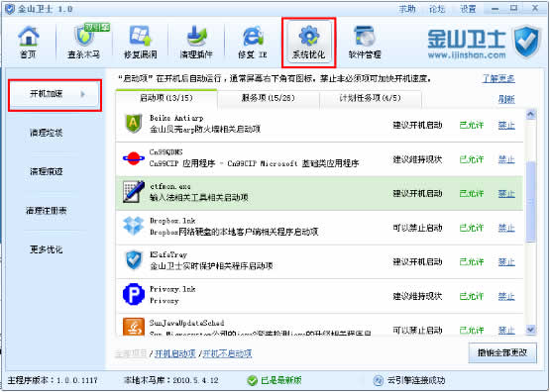Expand the 开机加速 arrow

(83, 94)
